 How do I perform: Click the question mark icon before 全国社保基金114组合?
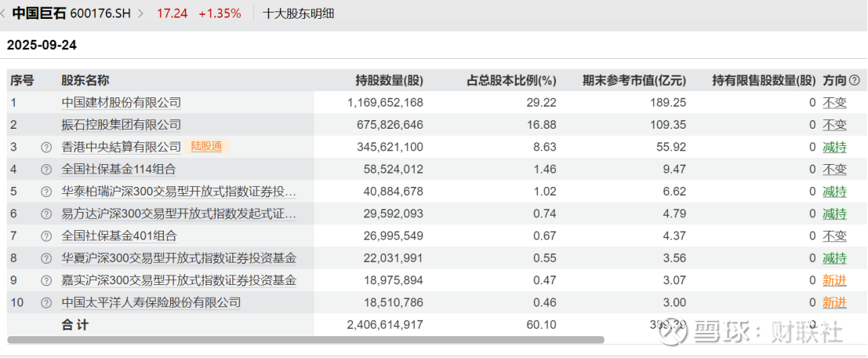point(45,169)
